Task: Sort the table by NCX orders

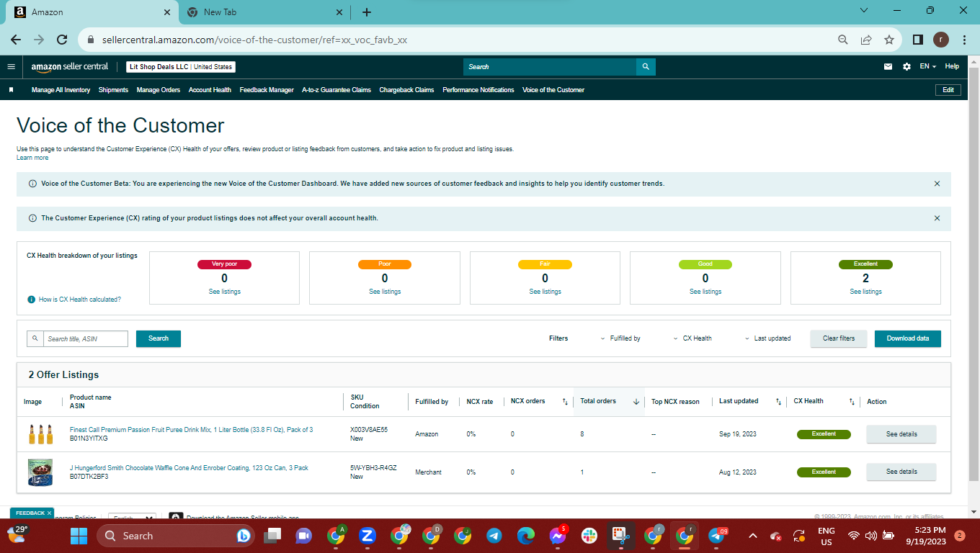Action: [565, 402]
